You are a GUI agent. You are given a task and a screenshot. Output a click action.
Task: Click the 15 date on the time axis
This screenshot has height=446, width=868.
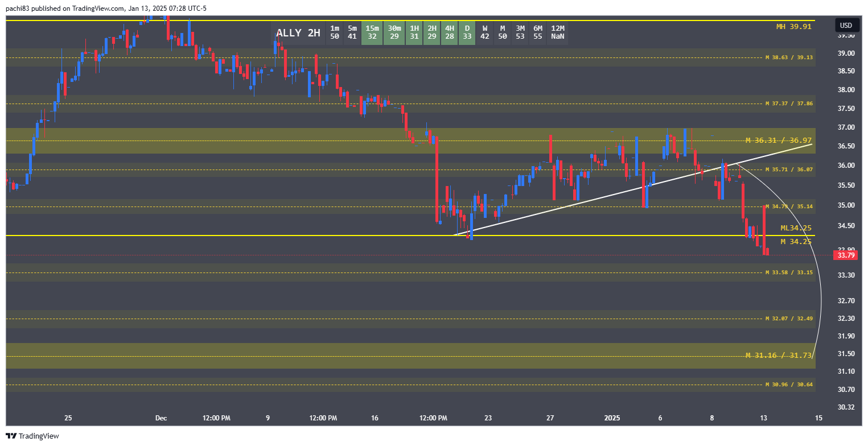(818, 418)
